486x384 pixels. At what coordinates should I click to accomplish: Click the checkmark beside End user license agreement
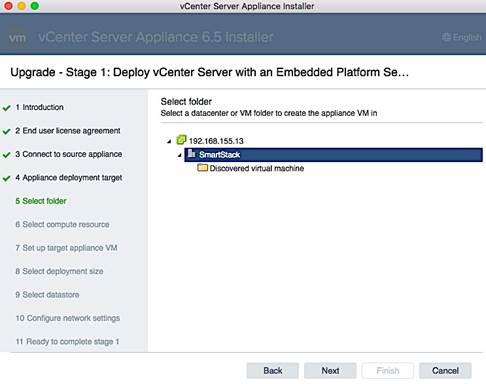point(7,131)
